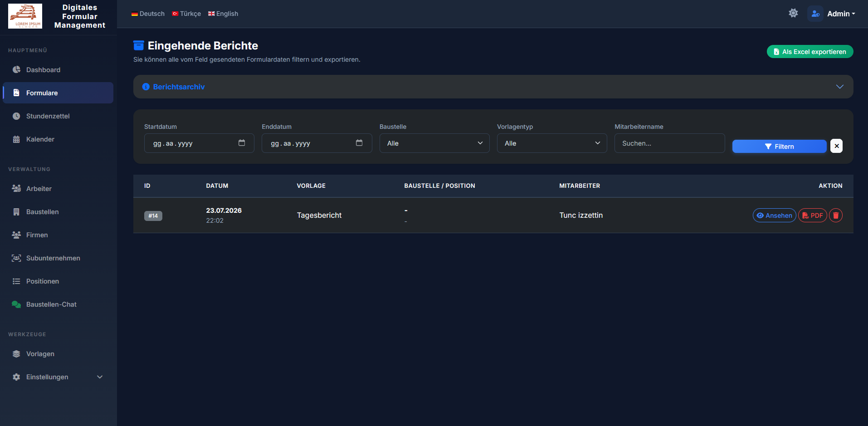Screen dimensions: 868x426
Task: Go to Stundenzettel page
Action: pos(58,116)
